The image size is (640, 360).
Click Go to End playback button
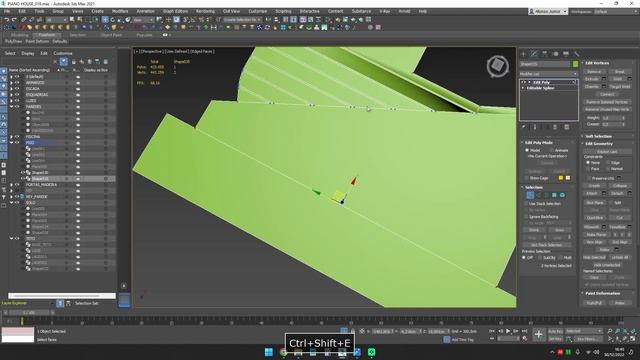click(524, 331)
